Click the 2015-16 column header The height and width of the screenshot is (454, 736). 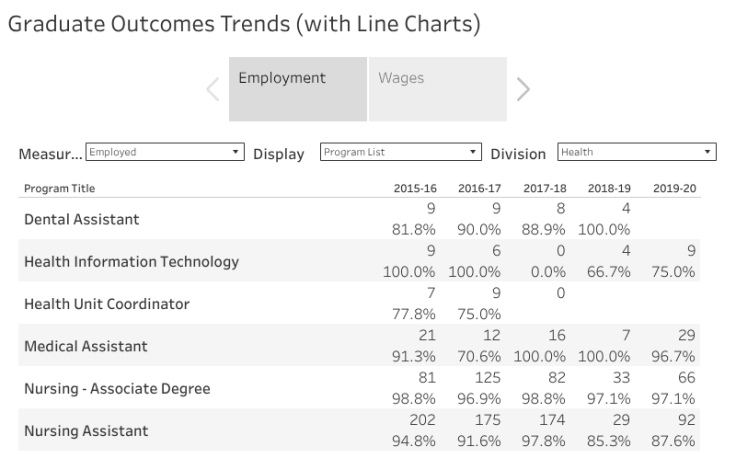pyautogui.click(x=414, y=188)
